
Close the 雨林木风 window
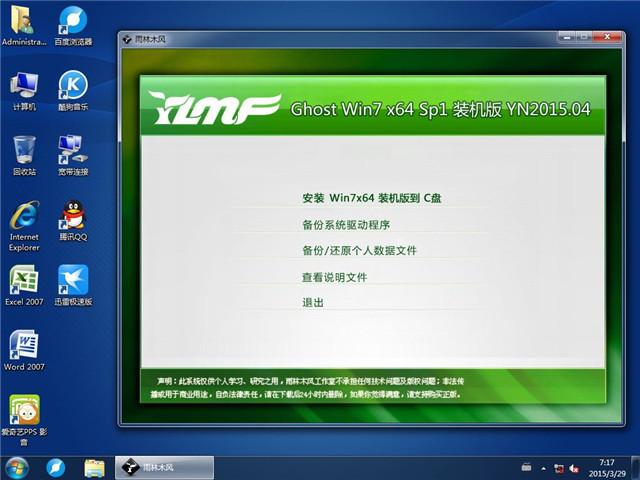(x=607, y=37)
